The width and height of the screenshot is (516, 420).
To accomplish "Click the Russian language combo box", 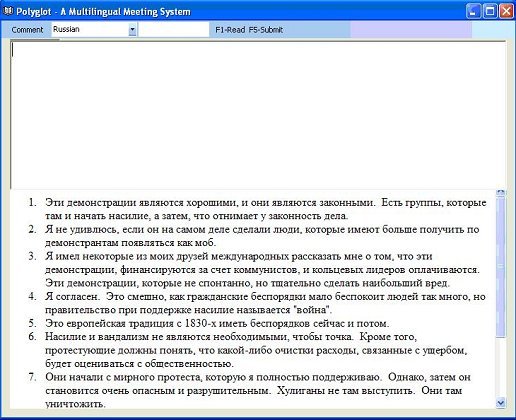I will (94, 30).
